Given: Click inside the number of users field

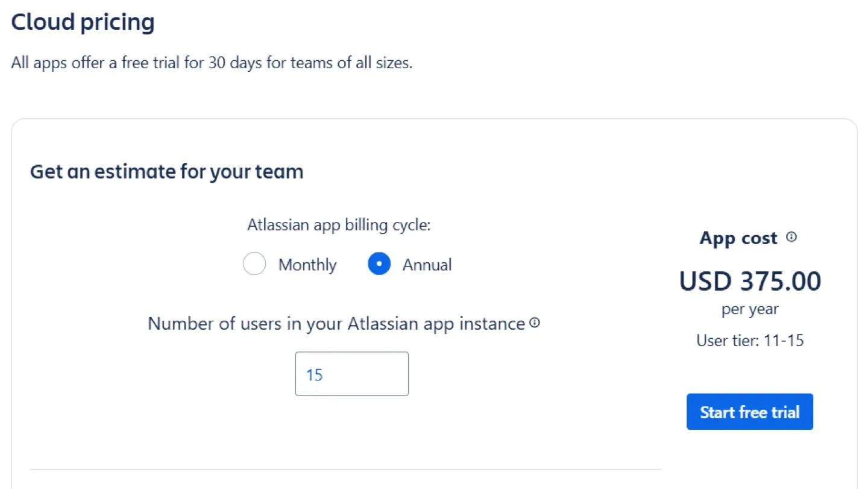Looking at the screenshot, I should (351, 374).
